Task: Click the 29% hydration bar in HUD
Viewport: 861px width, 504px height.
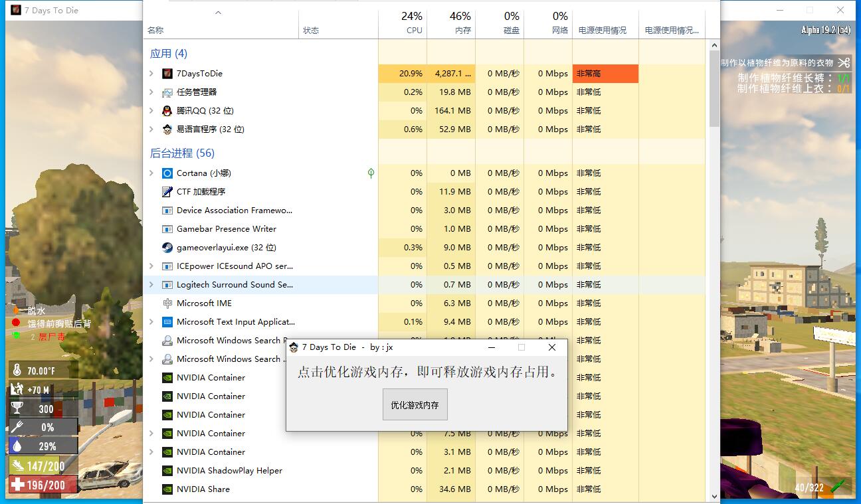Action: click(43, 446)
